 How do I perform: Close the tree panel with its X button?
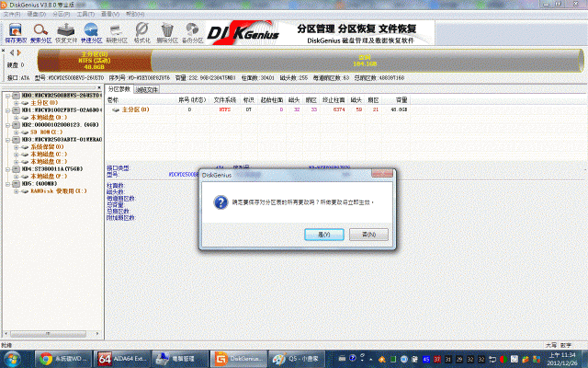[99, 88]
